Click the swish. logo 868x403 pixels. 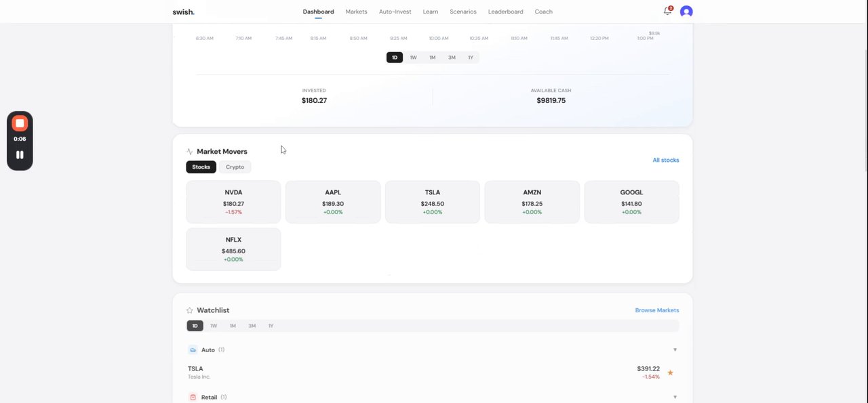[183, 12]
